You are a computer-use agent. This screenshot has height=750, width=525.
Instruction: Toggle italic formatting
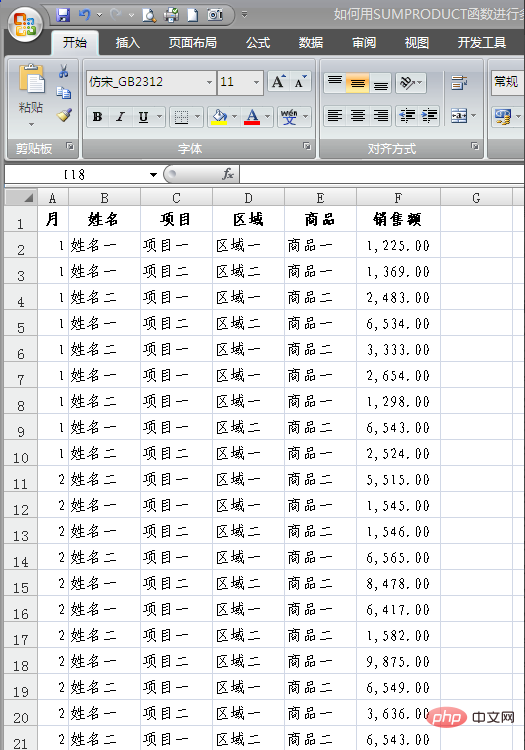(120, 117)
